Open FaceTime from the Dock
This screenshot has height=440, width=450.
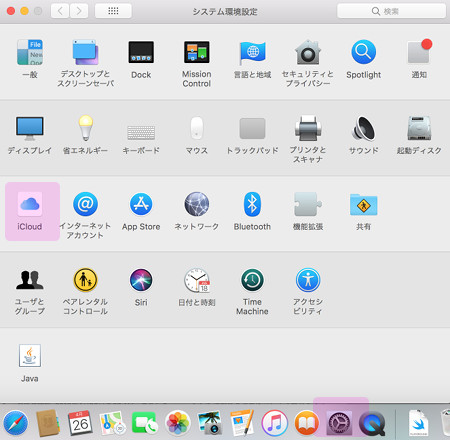[145, 424]
